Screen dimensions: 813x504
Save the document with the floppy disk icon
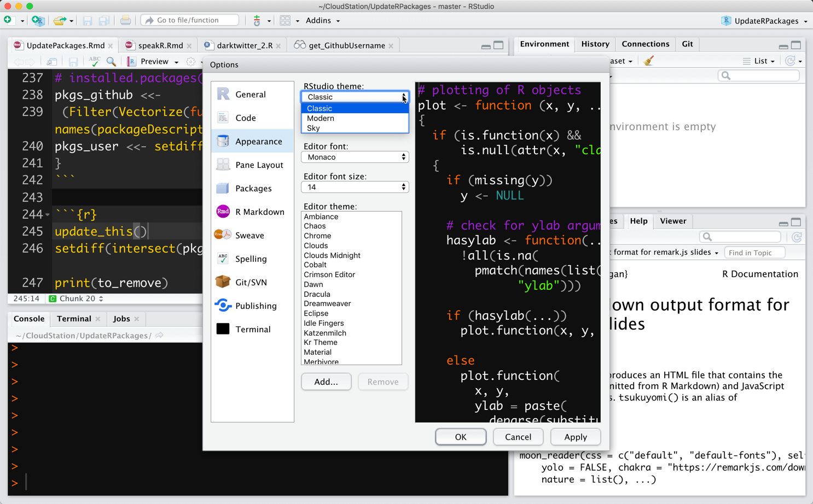coord(73,61)
